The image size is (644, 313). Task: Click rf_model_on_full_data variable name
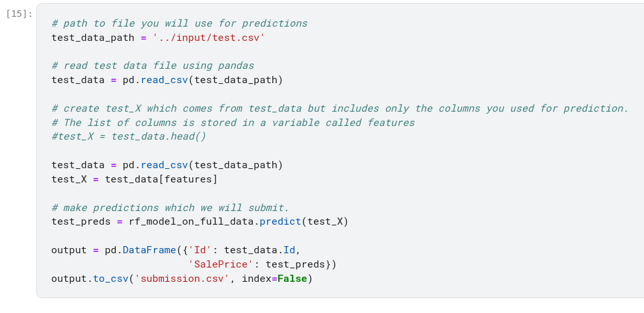tap(191, 221)
